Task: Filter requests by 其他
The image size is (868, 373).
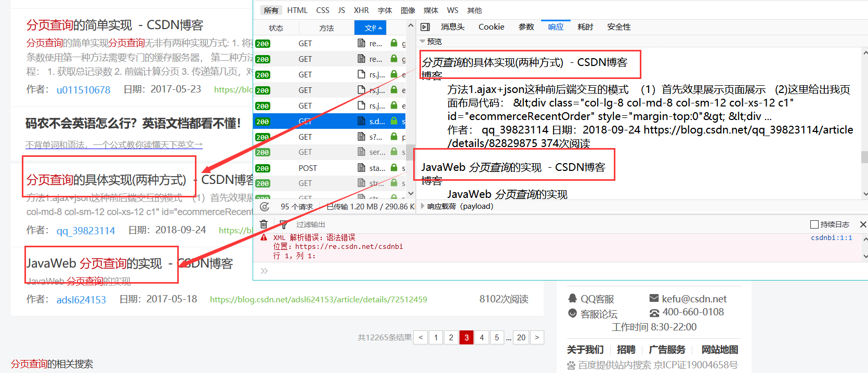Action: tap(475, 10)
